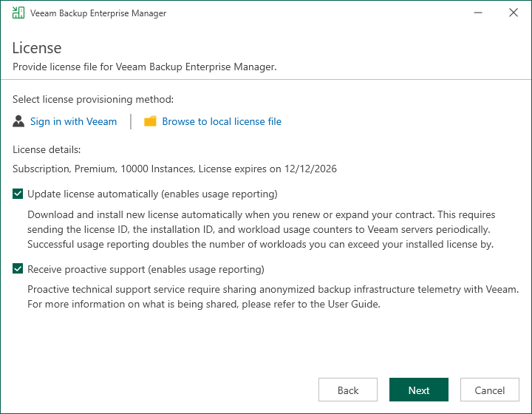Click the person icon for Veeam sign-in
Viewport: 532px width, 414px height.
[18, 121]
